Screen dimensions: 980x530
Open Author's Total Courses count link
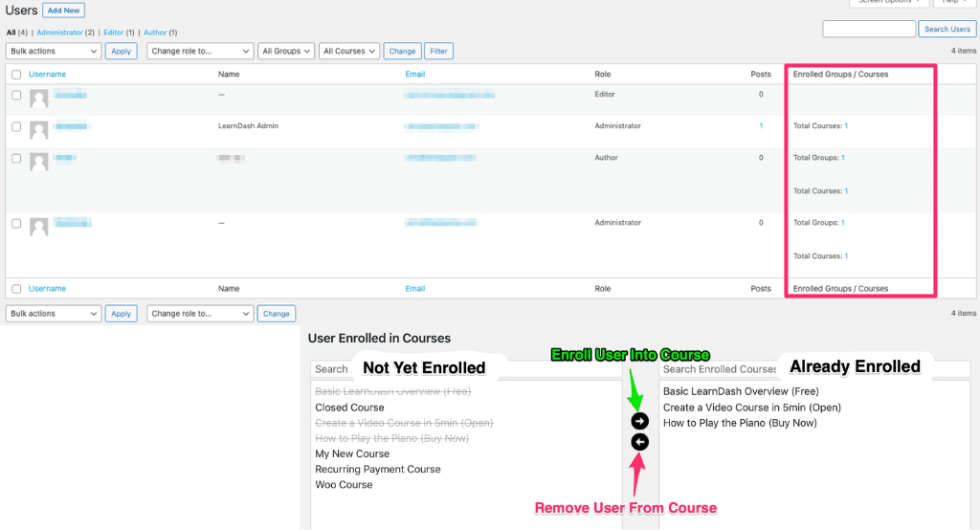pyautogui.click(x=846, y=191)
